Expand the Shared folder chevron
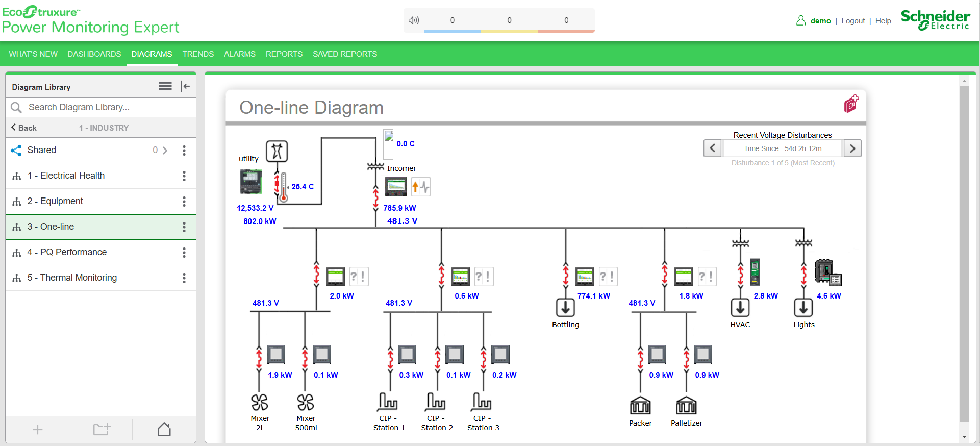Image resolution: width=980 pixels, height=446 pixels. click(x=164, y=151)
